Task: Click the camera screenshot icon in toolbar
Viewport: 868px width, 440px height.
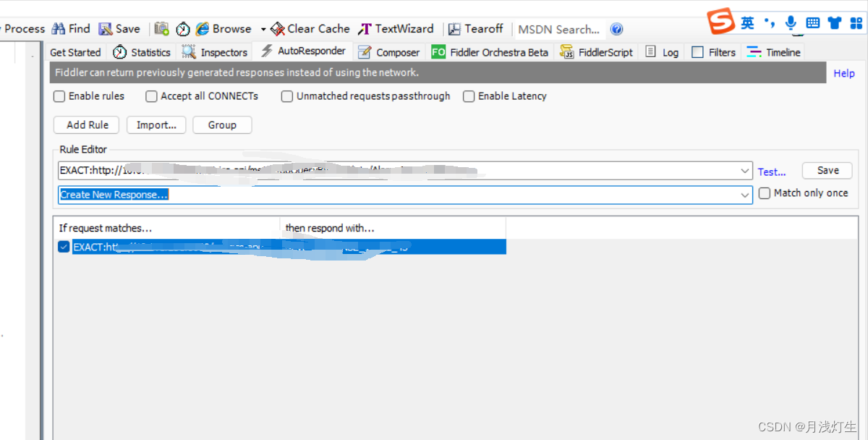Action: [162, 29]
